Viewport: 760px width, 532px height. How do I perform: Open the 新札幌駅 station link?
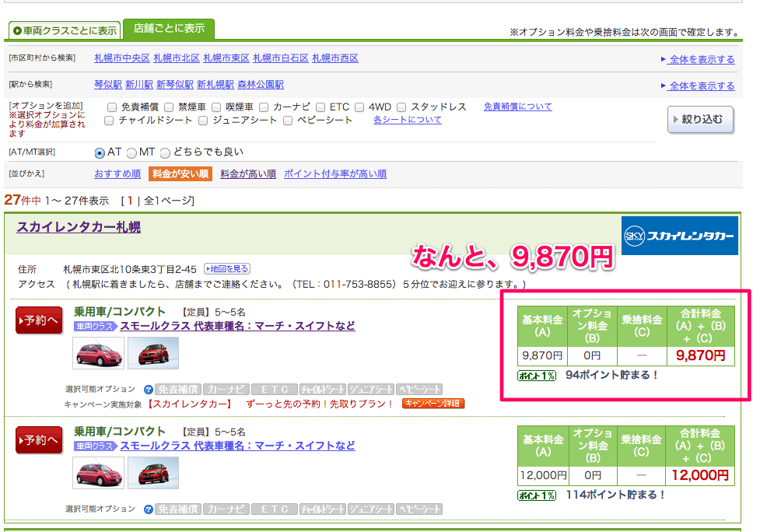(215, 84)
